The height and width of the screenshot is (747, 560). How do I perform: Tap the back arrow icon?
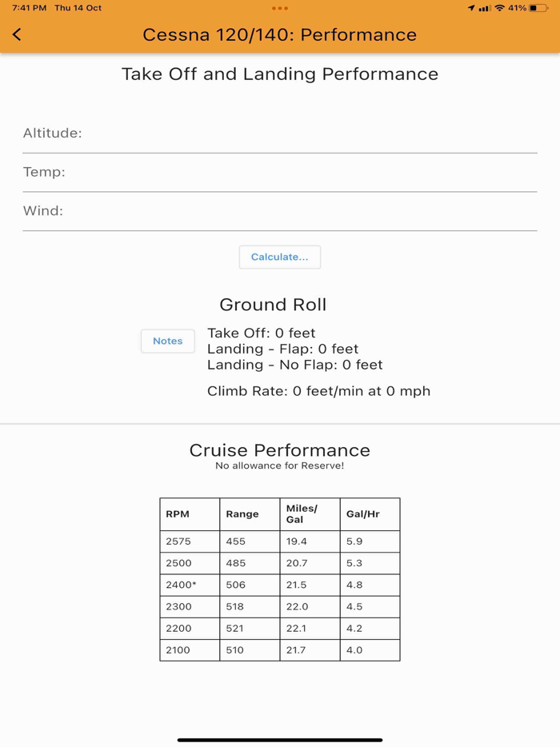click(x=17, y=34)
